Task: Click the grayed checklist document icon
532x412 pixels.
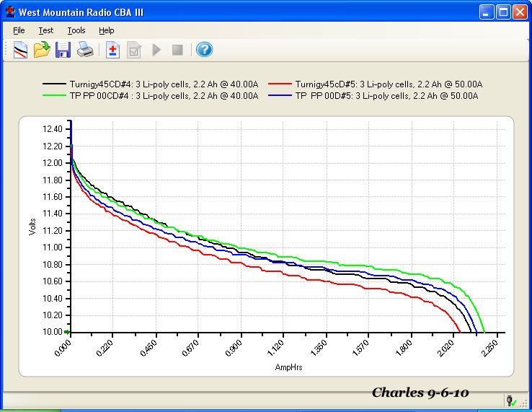Action: 134,50
